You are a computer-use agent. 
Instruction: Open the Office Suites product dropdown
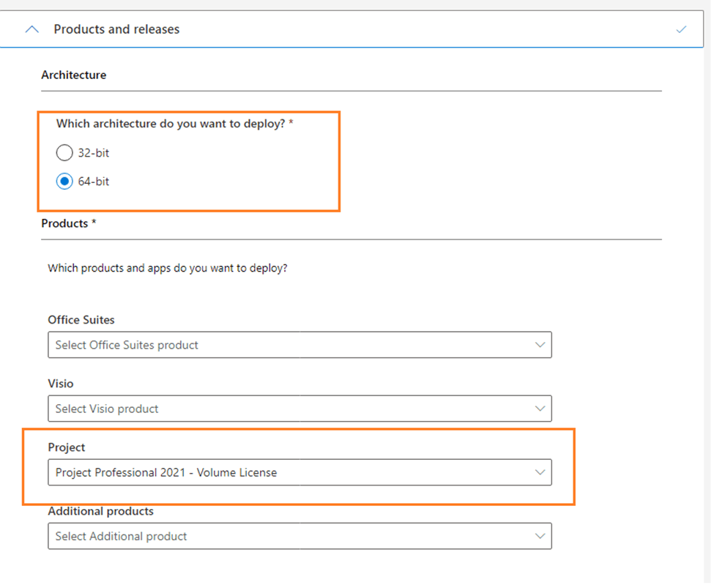click(300, 344)
